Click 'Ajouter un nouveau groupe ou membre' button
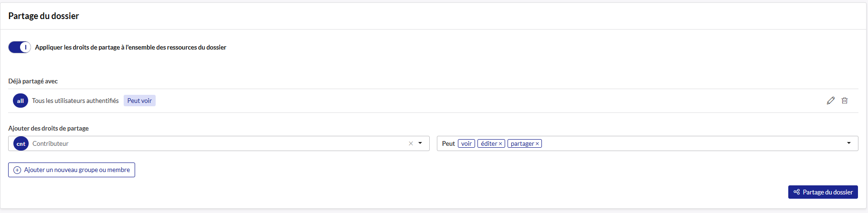The image size is (868, 213). point(72,170)
